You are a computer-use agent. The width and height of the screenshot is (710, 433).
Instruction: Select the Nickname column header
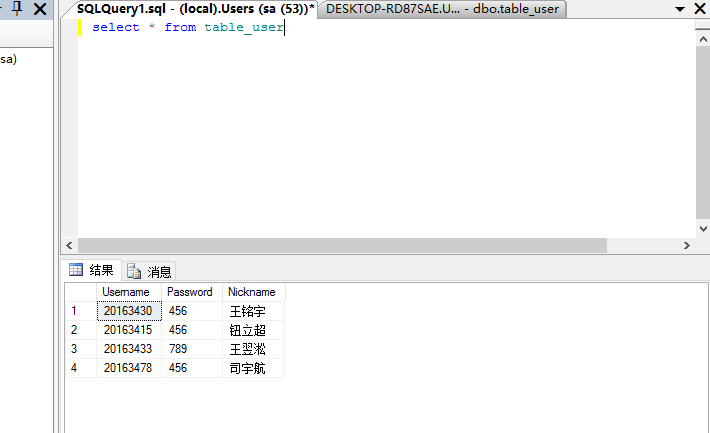254,292
